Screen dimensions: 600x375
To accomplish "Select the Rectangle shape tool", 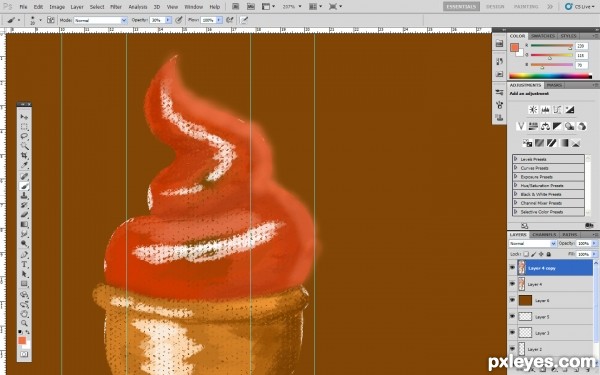I will pyautogui.click(x=24, y=284).
